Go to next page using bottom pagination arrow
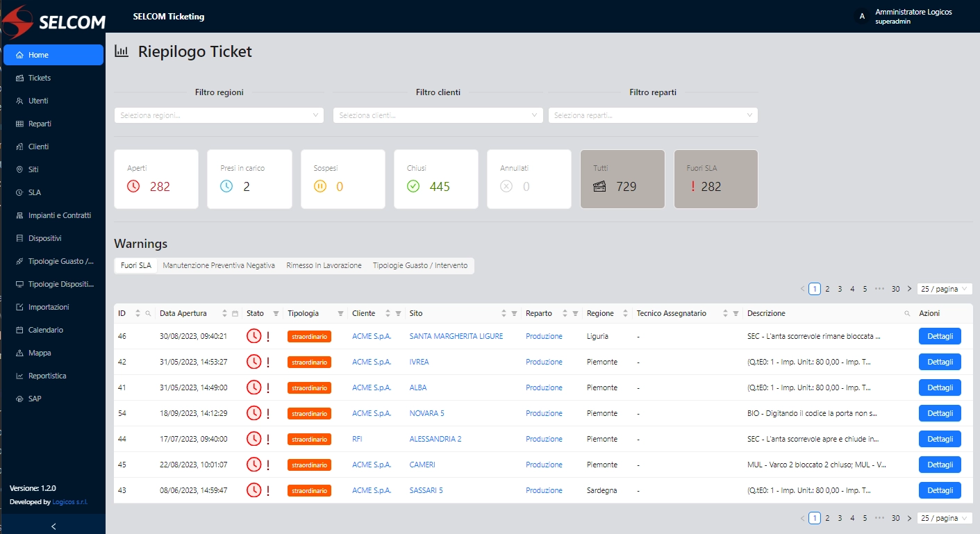980x534 pixels. pos(909,518)
